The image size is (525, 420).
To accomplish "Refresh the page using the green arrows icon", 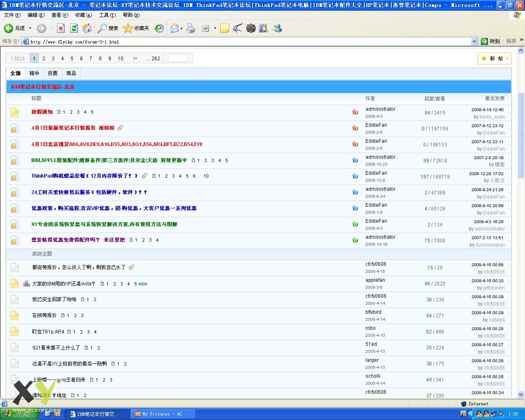I will [74, 28].
